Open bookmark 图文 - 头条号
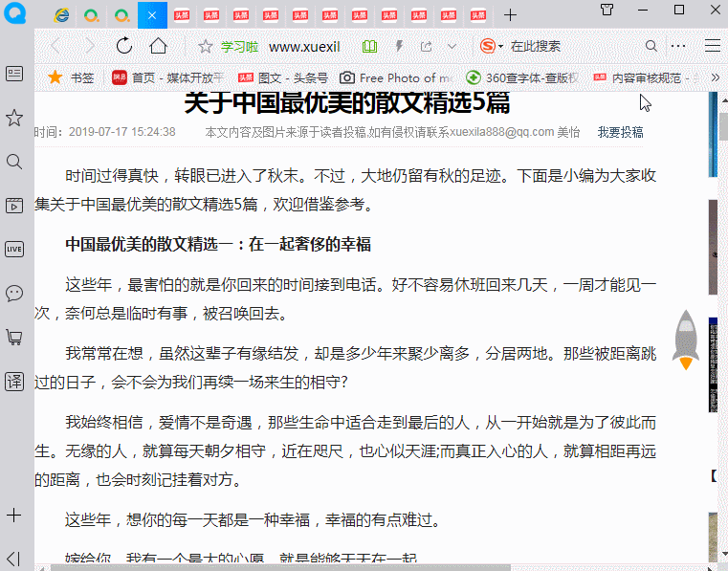Screen dimensions: 728x571 [x=283, y=78]
